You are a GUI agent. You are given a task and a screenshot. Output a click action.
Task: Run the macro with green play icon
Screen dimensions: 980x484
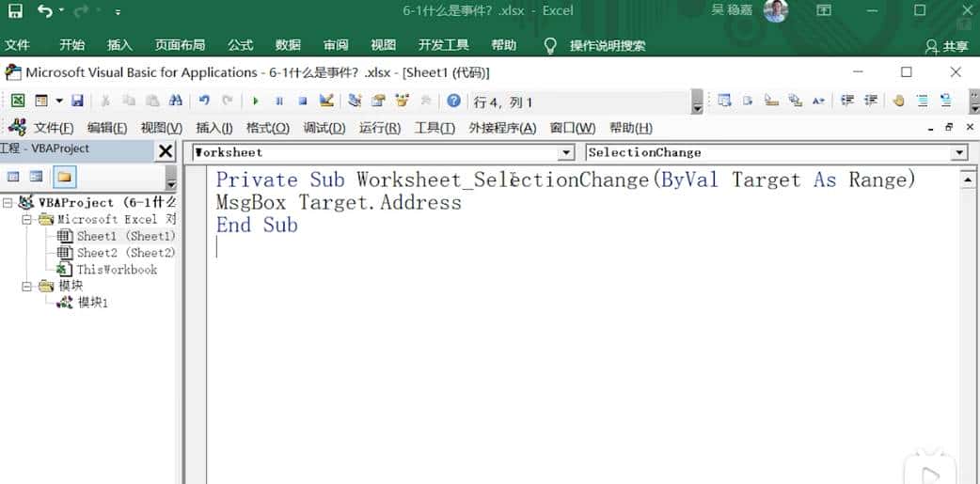[255, 101]
